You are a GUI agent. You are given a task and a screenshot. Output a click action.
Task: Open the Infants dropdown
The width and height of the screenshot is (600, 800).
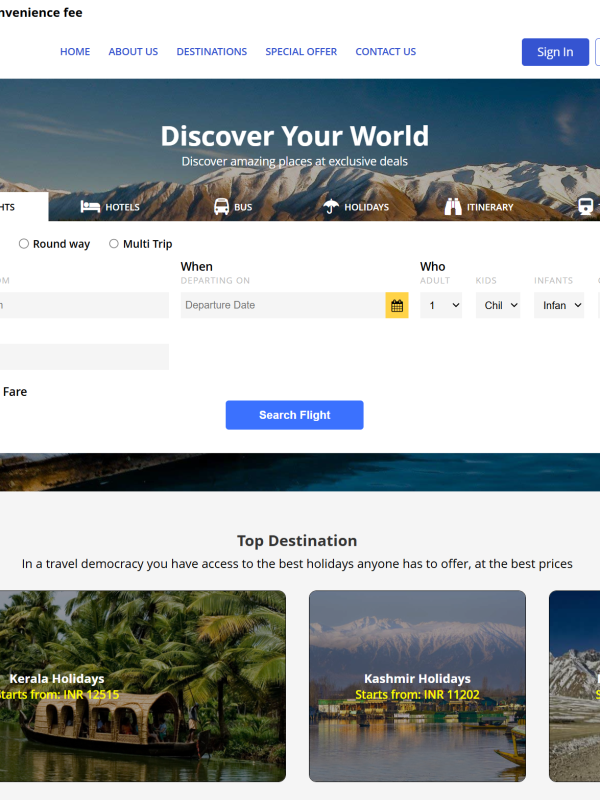click(x=559, y=305)
